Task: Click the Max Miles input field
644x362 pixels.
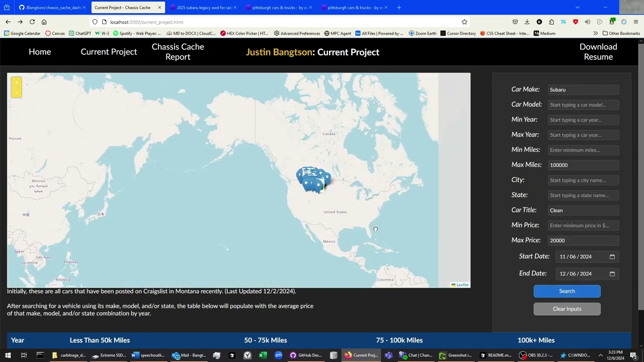Action: pyautogui.click(x=583, y=165)
